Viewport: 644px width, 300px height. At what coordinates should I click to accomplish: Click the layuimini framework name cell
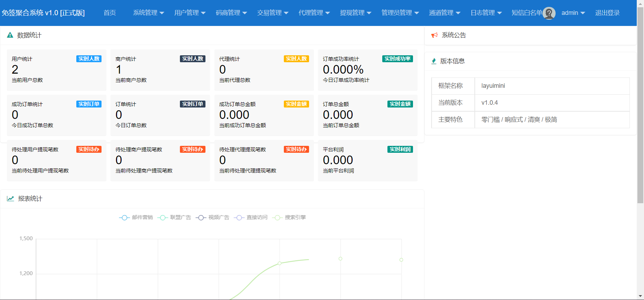pos(552,86)
